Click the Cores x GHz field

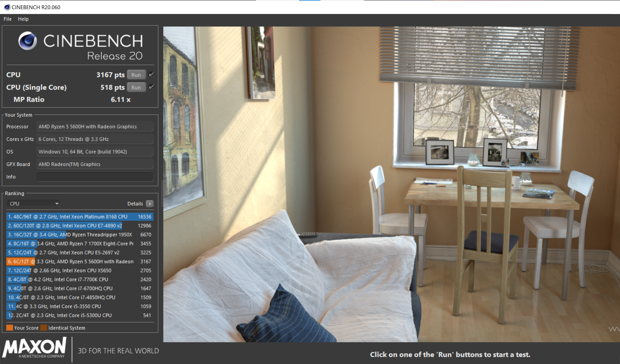(95, 139)
